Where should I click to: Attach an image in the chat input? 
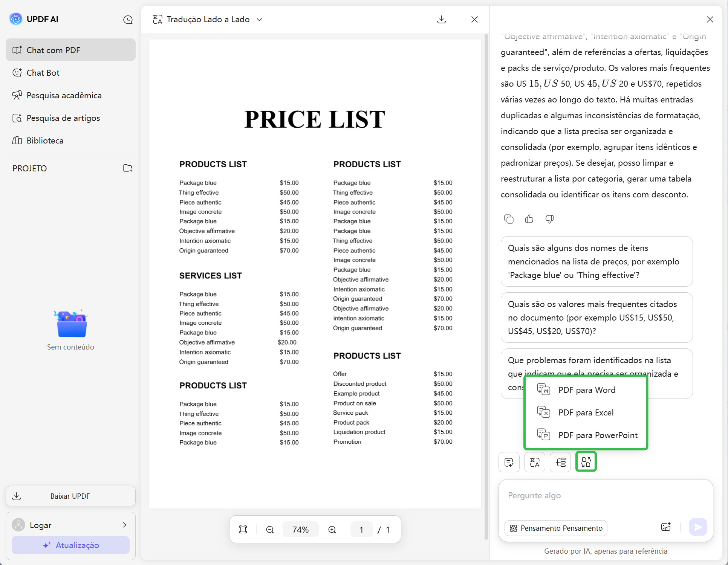pos(666,527)
